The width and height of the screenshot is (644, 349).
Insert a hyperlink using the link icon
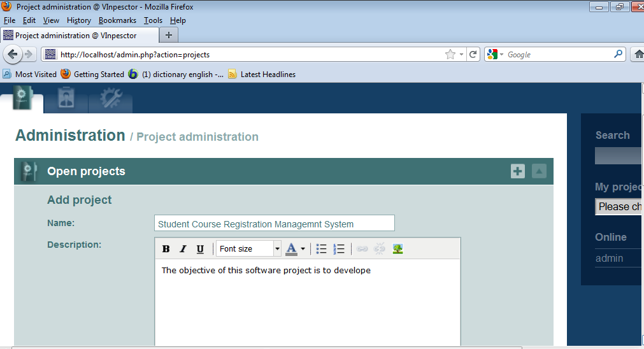coord(362,249)
